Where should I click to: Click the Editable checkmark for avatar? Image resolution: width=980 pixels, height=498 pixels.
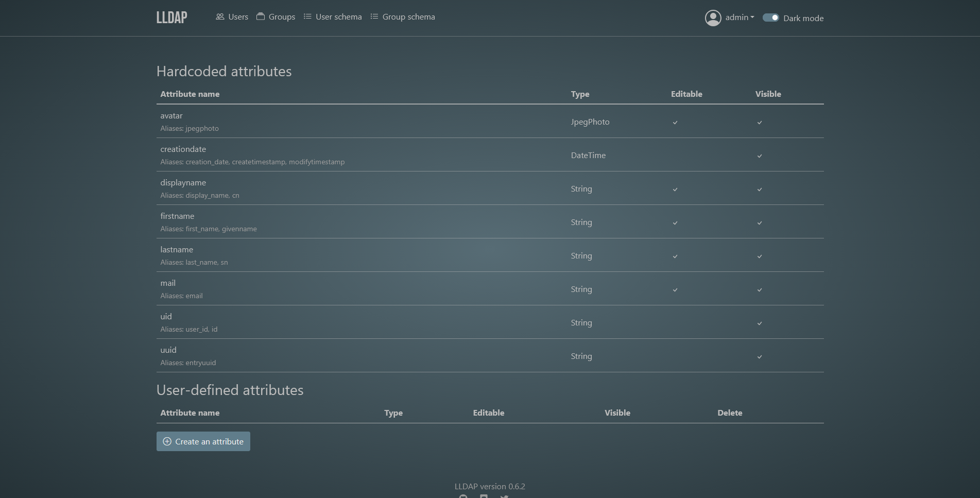(675, 123)
